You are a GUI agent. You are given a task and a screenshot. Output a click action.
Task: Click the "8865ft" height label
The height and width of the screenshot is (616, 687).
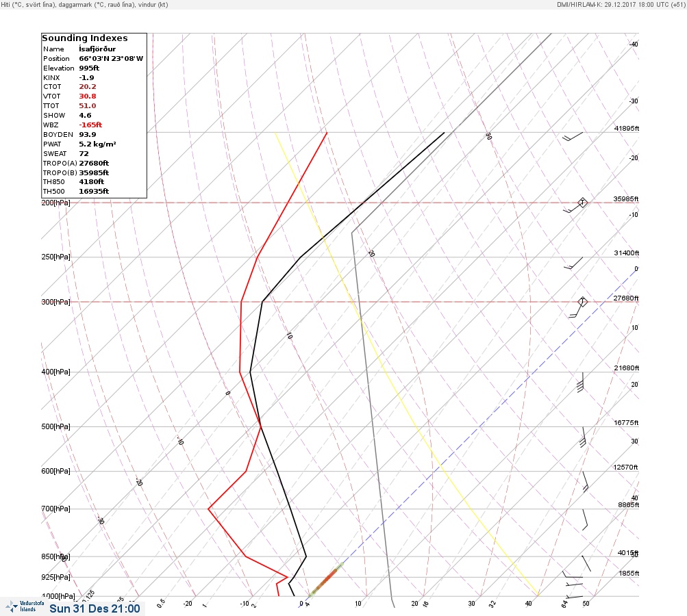pyautogui.click(x=628, y=505)
